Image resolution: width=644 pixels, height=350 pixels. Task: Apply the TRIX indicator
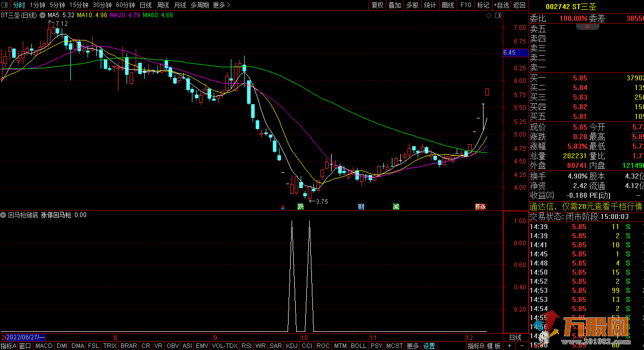110,346
